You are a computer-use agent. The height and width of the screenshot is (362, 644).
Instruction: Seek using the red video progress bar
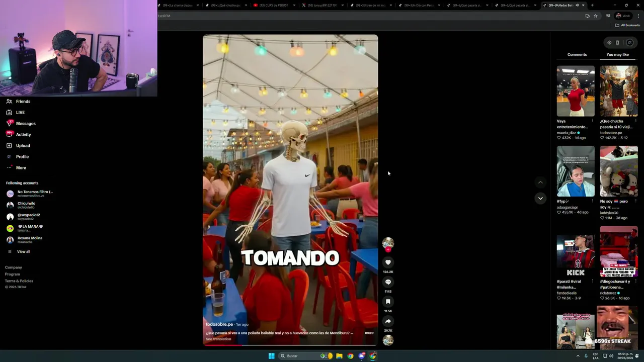click(x=290, y=345)
